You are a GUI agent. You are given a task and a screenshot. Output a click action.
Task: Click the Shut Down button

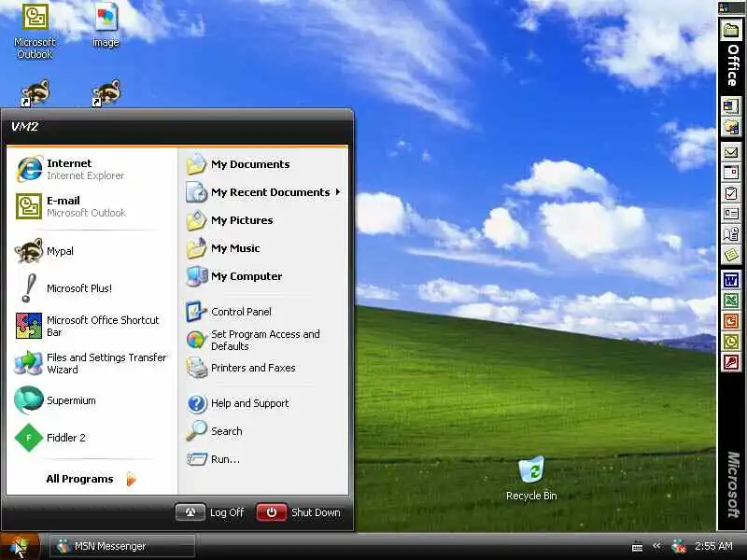coord(299,512)
